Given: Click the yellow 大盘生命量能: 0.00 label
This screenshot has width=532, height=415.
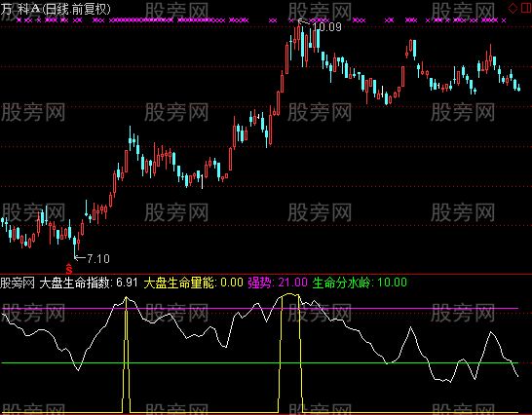Looking at the screenshot, I should click(193, 283).
